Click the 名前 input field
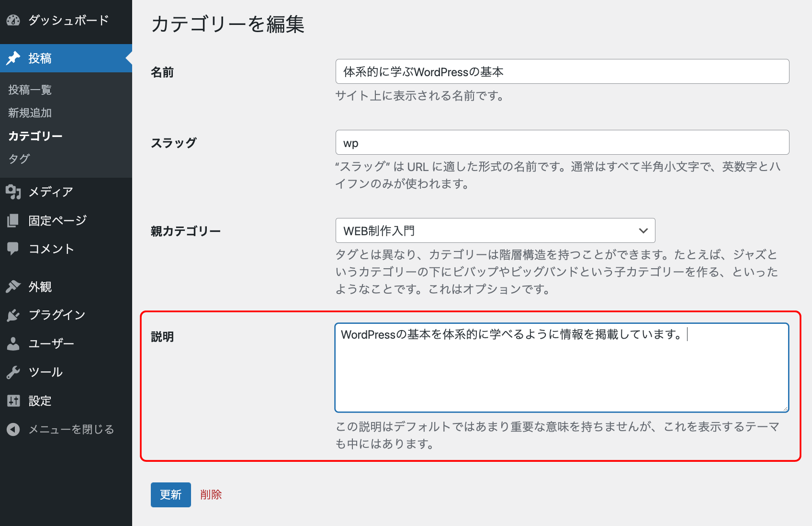Screen dimensions: 812x526 pyautogui.click(x=562, y=71)
